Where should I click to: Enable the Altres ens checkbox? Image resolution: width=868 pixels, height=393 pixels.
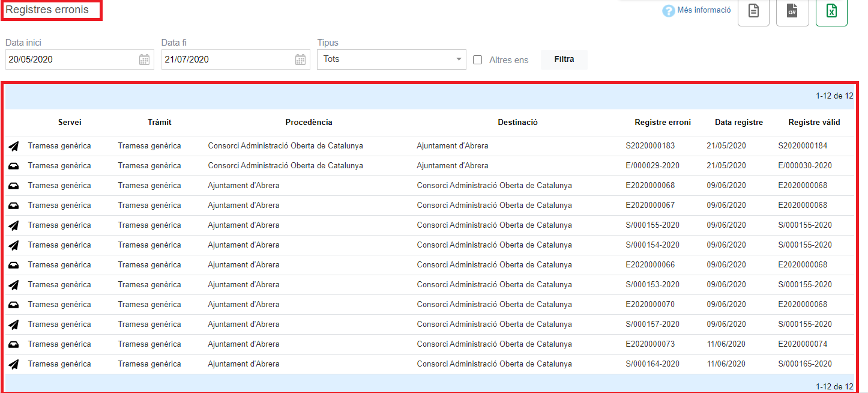(x=478, y=60)
